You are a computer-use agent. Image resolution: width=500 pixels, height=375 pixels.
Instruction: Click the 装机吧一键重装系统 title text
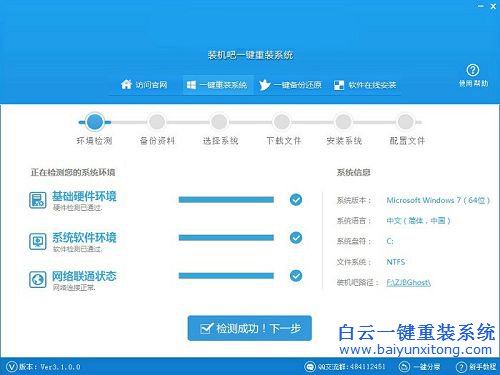[x=250, y=55]
